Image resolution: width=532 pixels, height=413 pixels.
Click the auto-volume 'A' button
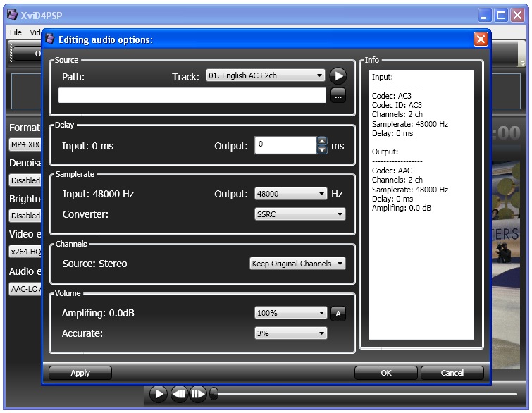coord(338,314)
